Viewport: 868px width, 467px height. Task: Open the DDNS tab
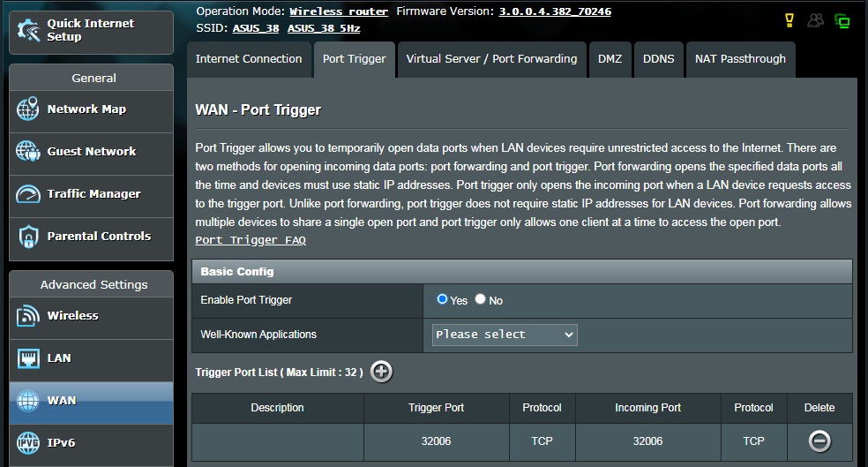pos(658,59)
